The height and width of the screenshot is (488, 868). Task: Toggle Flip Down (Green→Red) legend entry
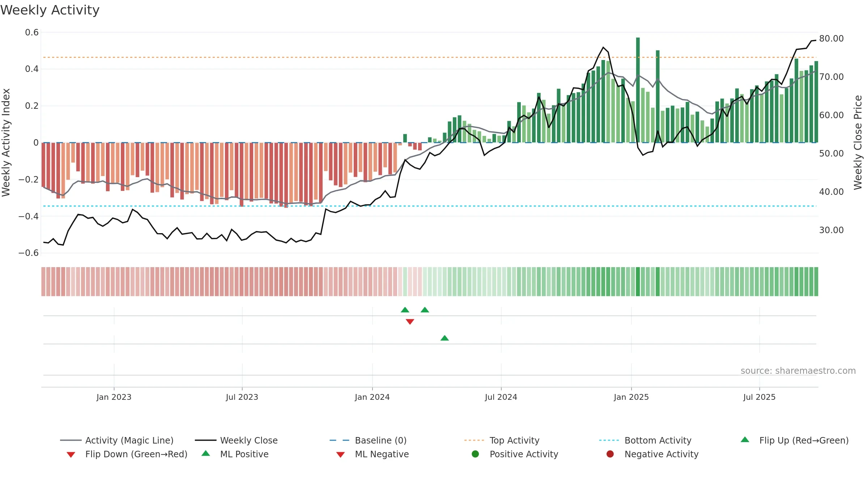click(x=127, y=454)
